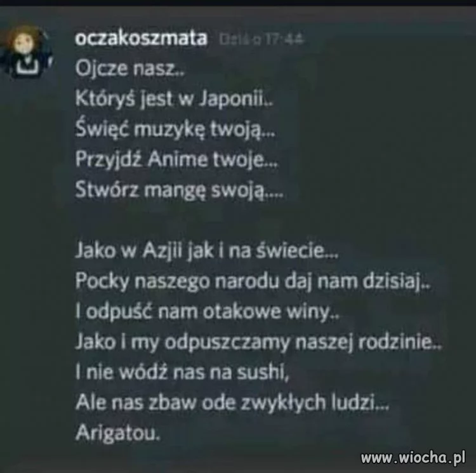Select the line "Ojcze nasz.."
Screen dimensions: 476x473
point(130,69)
